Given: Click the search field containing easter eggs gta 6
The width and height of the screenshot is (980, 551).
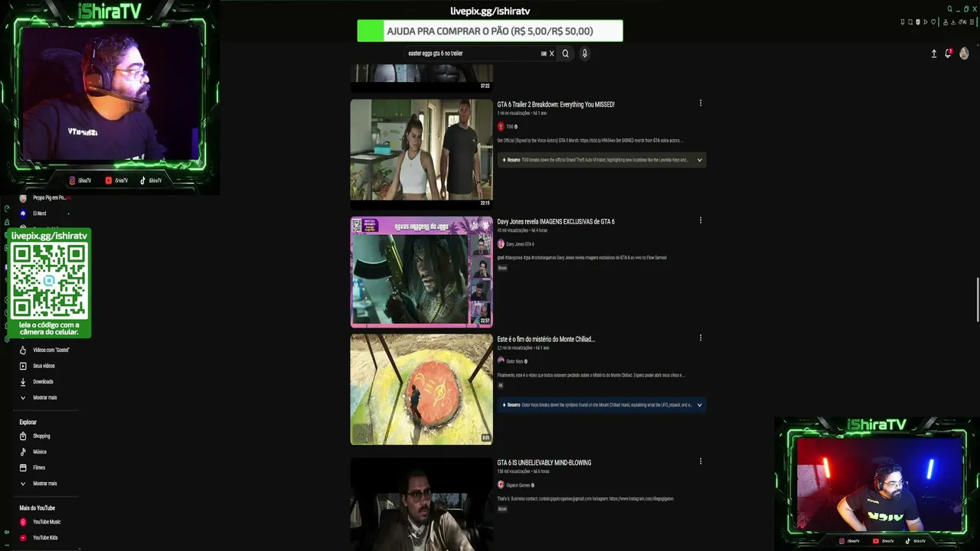Looking at the screenshot, I should (x=471, y=54).
